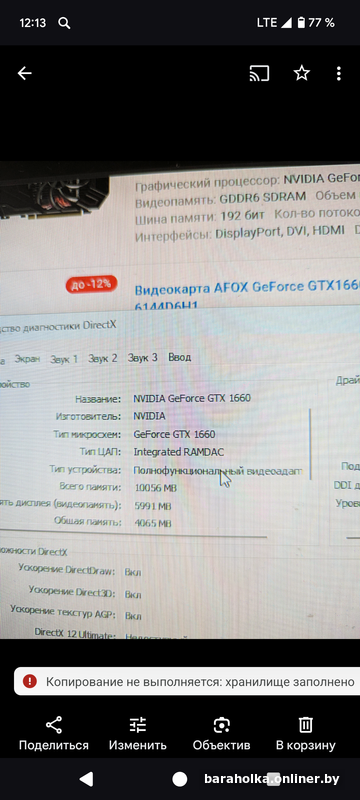This screenshot has height=800, width=360.
Task: Tap the back arrow in the top bar
Action: coord(24,73)
